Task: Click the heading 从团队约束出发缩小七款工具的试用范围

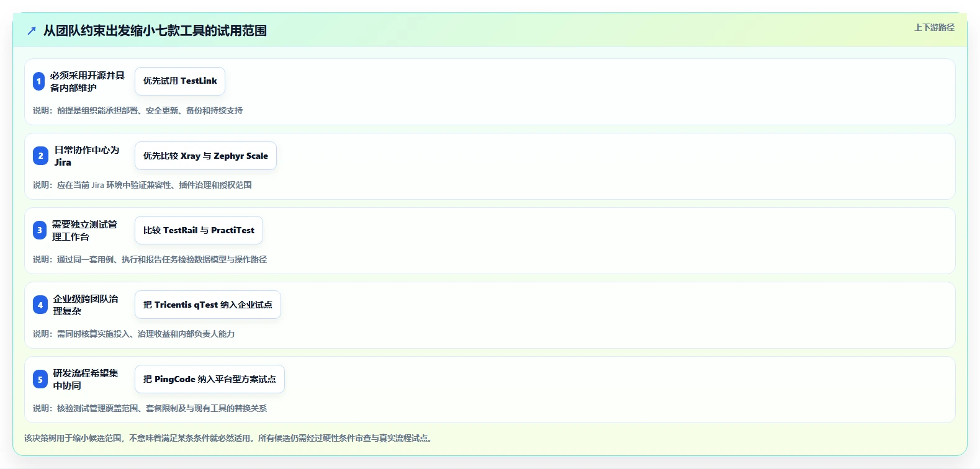Action: 155,31
